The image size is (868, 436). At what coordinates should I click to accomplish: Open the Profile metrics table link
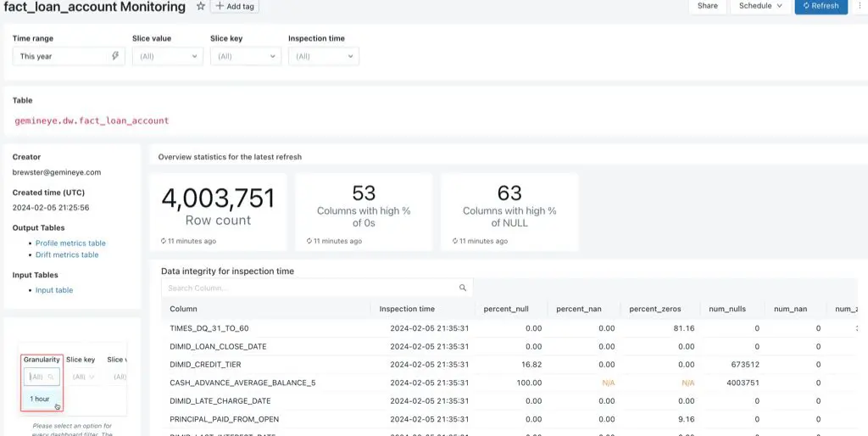70,243
